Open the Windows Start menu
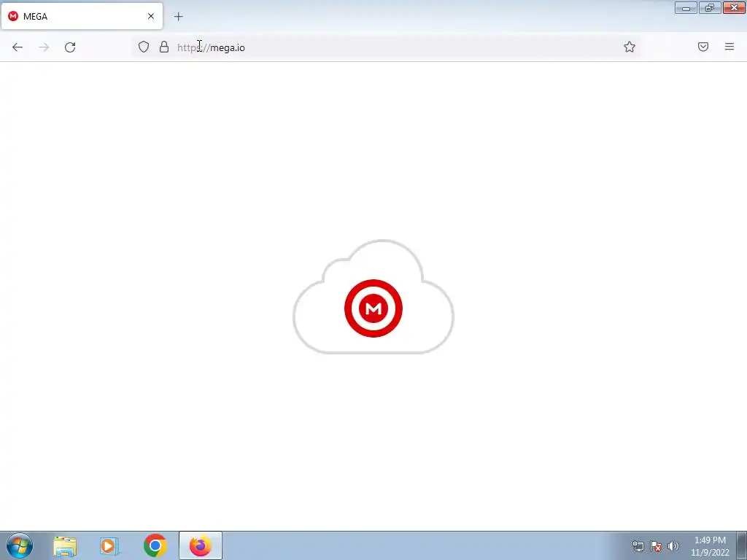747x560 pixels. [20, 545]
